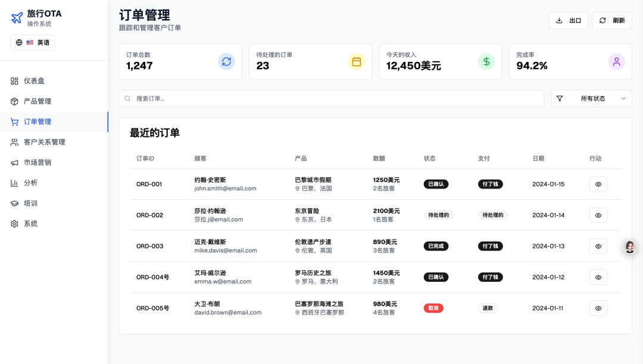643x364 pixels.
Task: Click the dollar icon in 今天的收入 card
Action: pos(486,61)
